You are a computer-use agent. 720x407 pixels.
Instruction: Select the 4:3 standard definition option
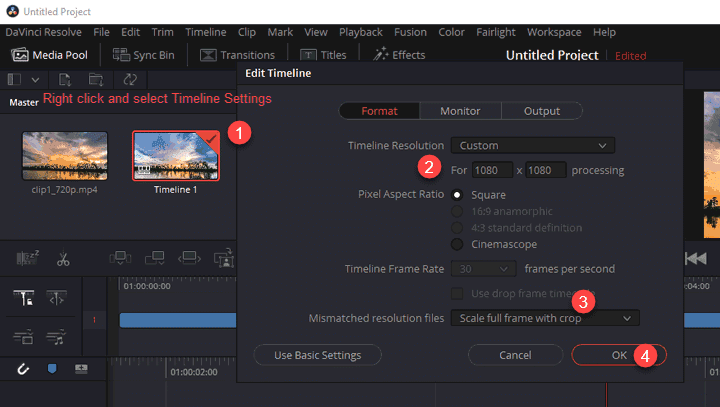(x=457, y=228)
